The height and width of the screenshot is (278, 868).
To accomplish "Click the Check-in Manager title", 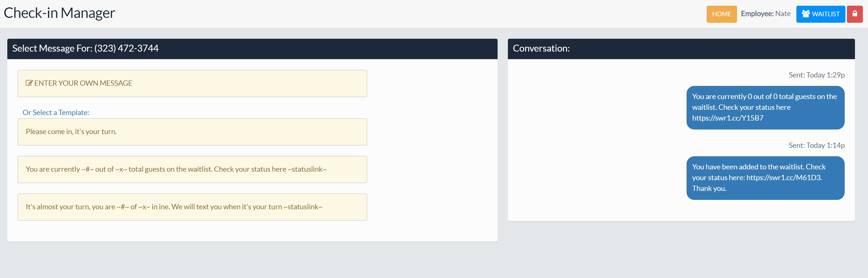I will pos(59,13).
